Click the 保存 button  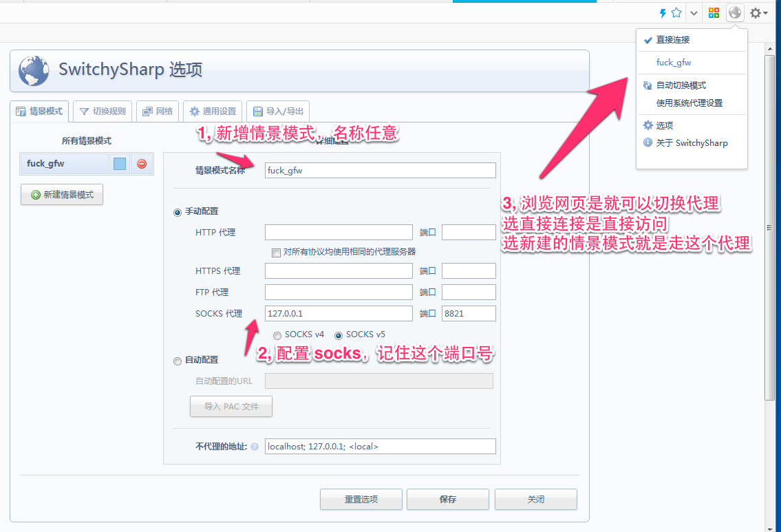[x=447, y=500]
